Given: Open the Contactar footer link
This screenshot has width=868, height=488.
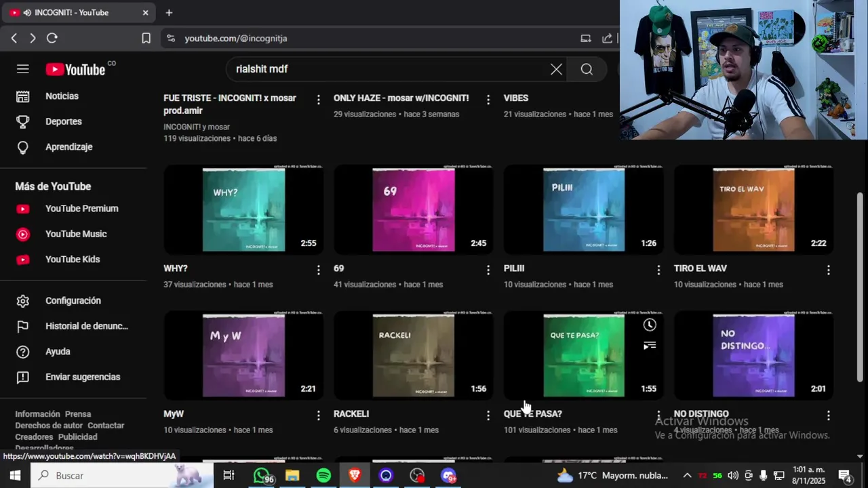Looking at the screenshot, I should pos(106,426).
